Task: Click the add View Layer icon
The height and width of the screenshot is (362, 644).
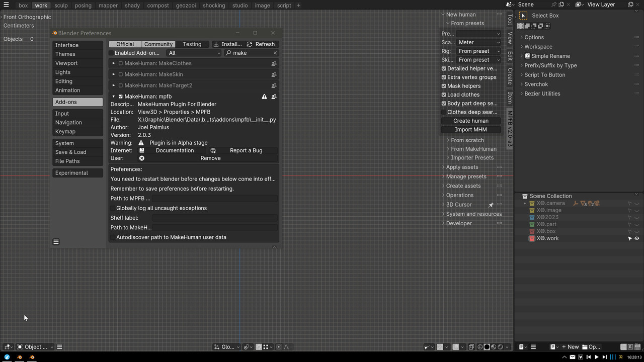Action: [630, 5]
